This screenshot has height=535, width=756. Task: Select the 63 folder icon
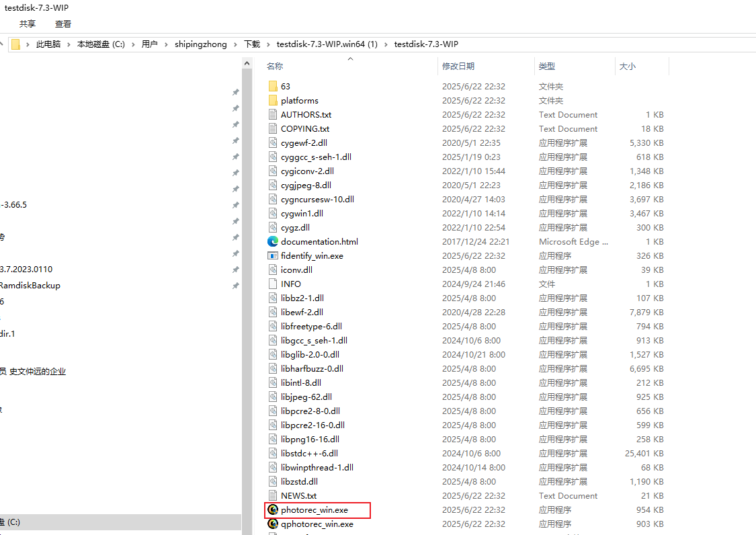(x=273, y=86)
